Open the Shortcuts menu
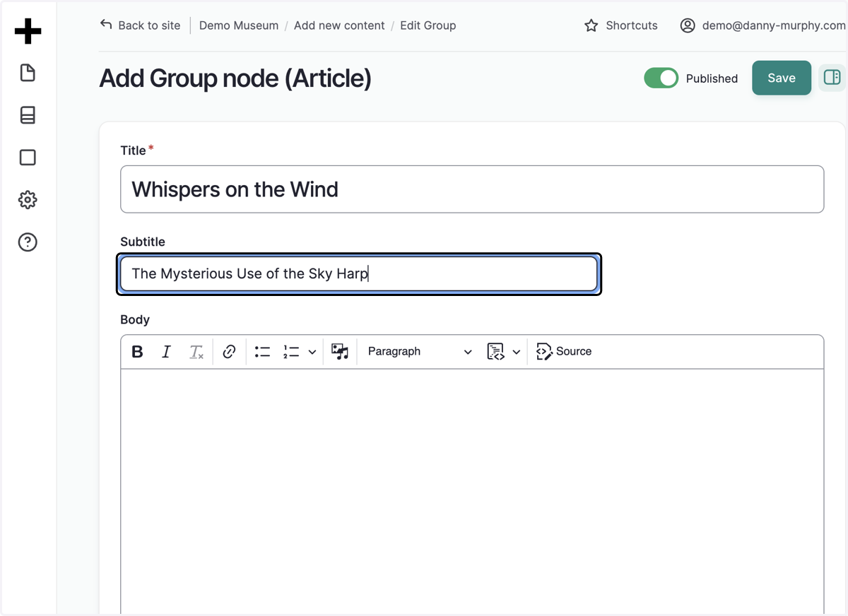The width and height of the screenshot is (848, 616). point(621,25)
